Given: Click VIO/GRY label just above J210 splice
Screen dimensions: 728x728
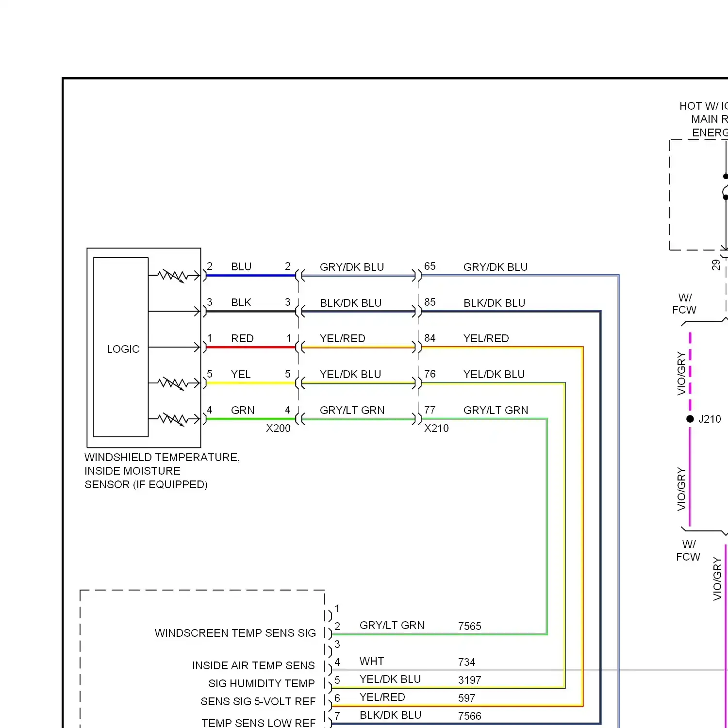Looking at the screenshot, I should click(x=681, y=373).
